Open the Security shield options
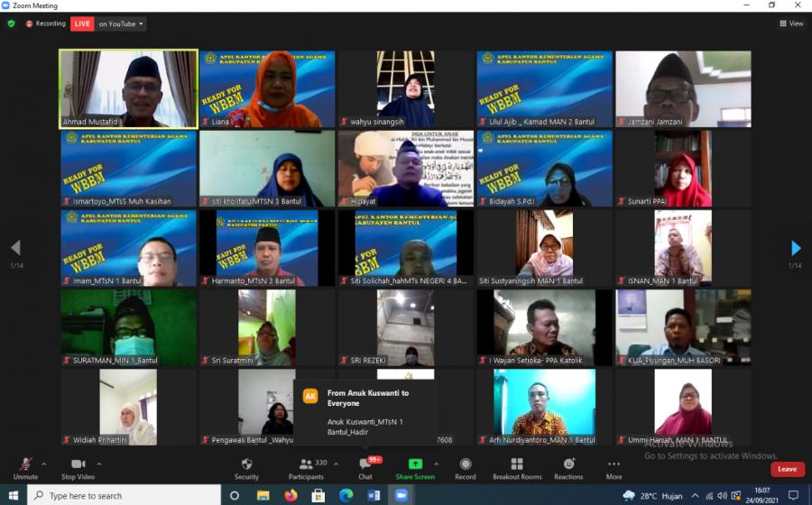Image resolution: width=812 pixels, height=505 pixels. 246,467
